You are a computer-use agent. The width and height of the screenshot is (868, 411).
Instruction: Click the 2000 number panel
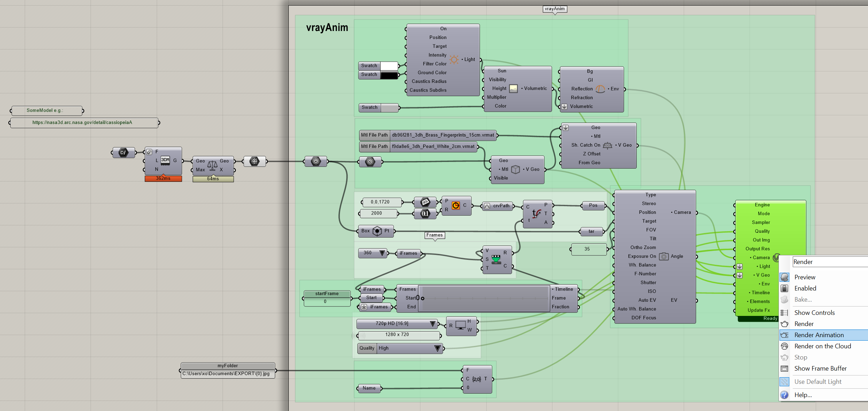(379, 214)
